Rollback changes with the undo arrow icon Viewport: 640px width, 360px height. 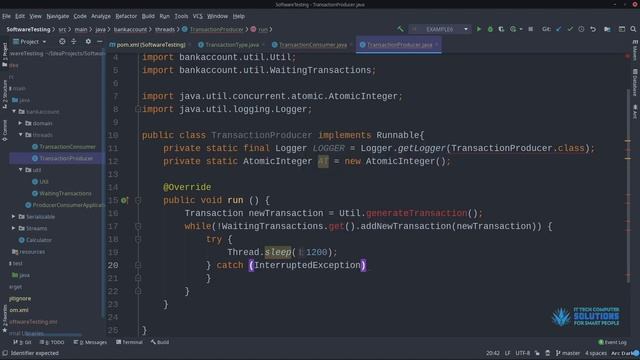coord(593,29)
